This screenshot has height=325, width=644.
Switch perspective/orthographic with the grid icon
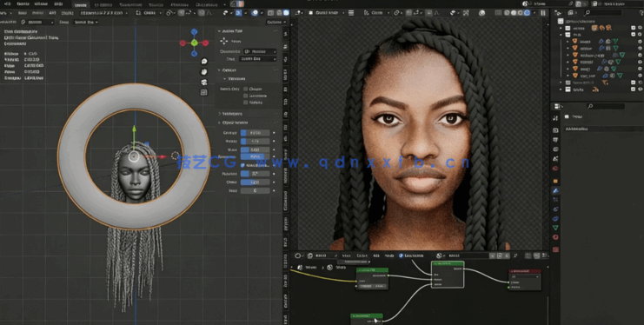[204, 92]
